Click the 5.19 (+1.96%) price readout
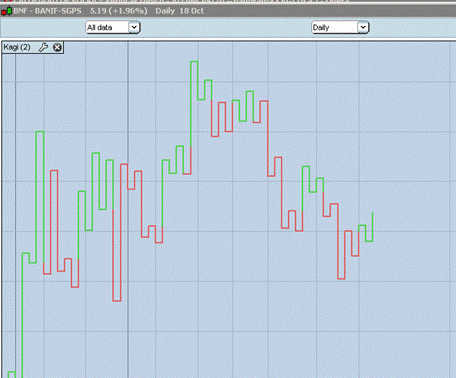This screenshot has width=456, height=378. (119, 11)
